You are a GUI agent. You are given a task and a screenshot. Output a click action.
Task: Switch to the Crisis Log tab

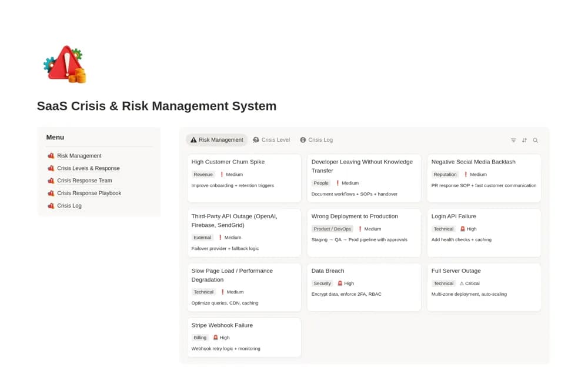point(316,140)
